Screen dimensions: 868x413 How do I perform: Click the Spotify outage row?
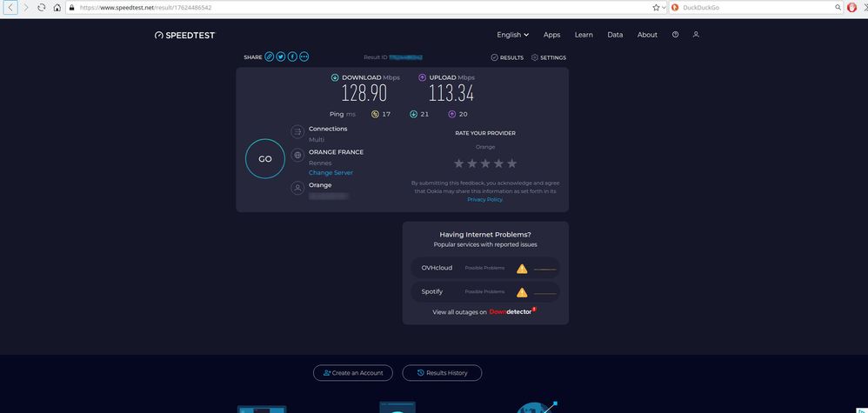coord(485,292)
